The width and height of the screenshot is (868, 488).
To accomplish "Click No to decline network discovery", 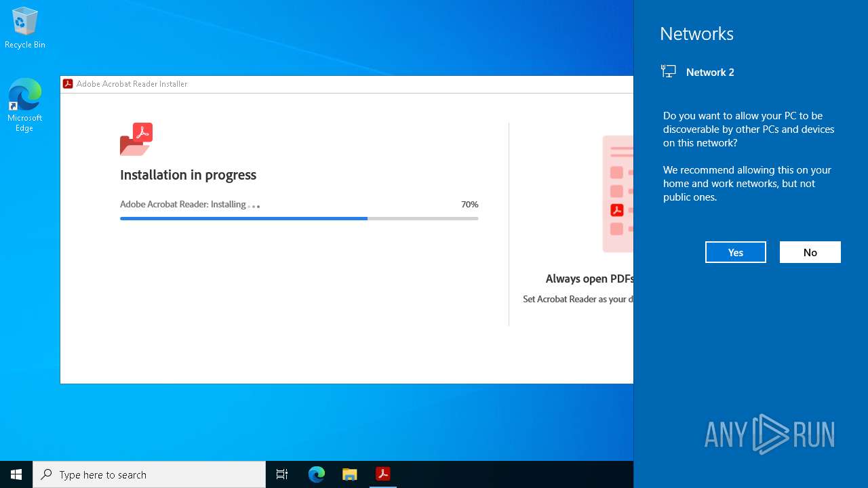I will (810, 252).
